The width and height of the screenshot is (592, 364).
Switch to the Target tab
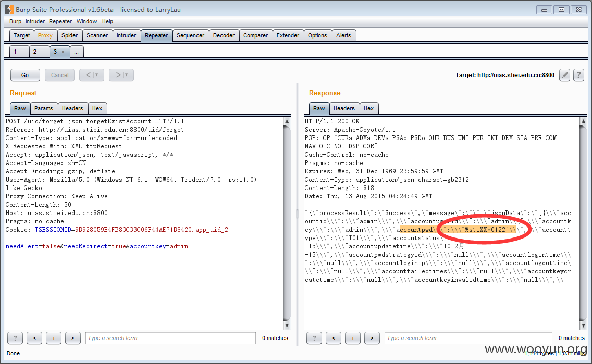point(21,35)
